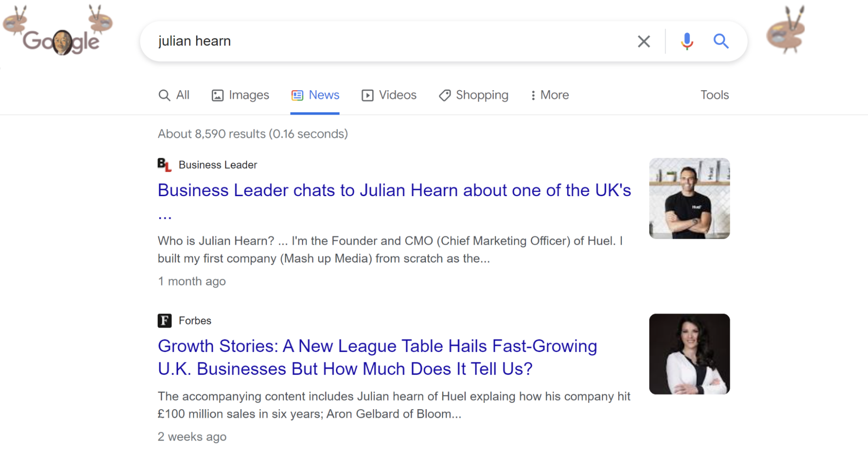The width and height of the screenshot is (868, 460).
Task: Click the Forbes article thumbnail image
Action: click(689, 354)
